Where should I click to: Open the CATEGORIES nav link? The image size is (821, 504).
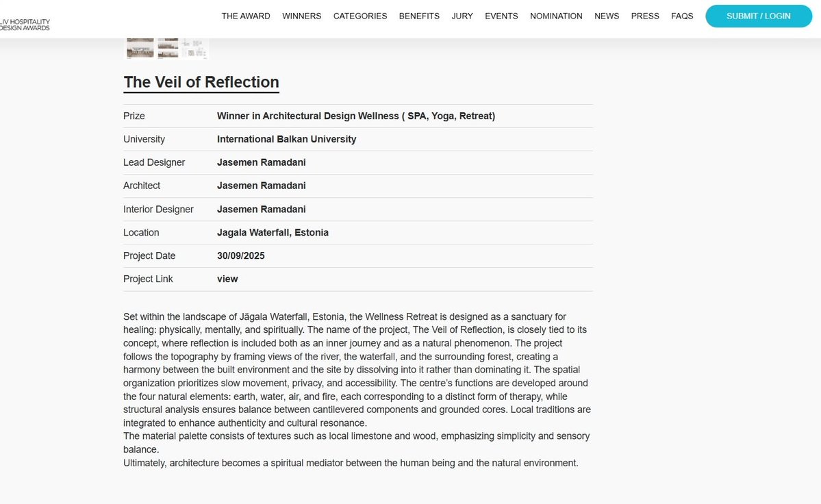pyautogui.click(x=360, y=16)
